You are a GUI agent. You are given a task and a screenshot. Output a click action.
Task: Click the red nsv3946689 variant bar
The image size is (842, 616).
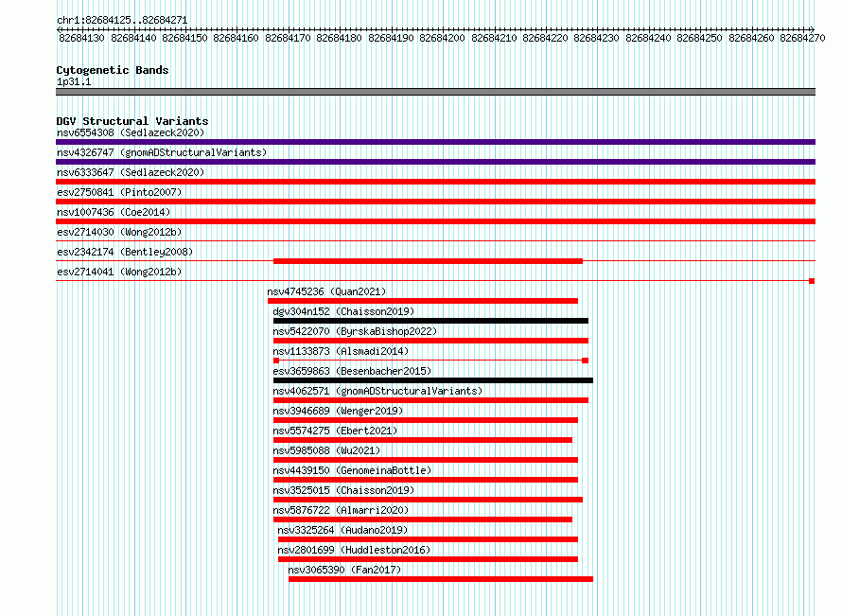426,420
